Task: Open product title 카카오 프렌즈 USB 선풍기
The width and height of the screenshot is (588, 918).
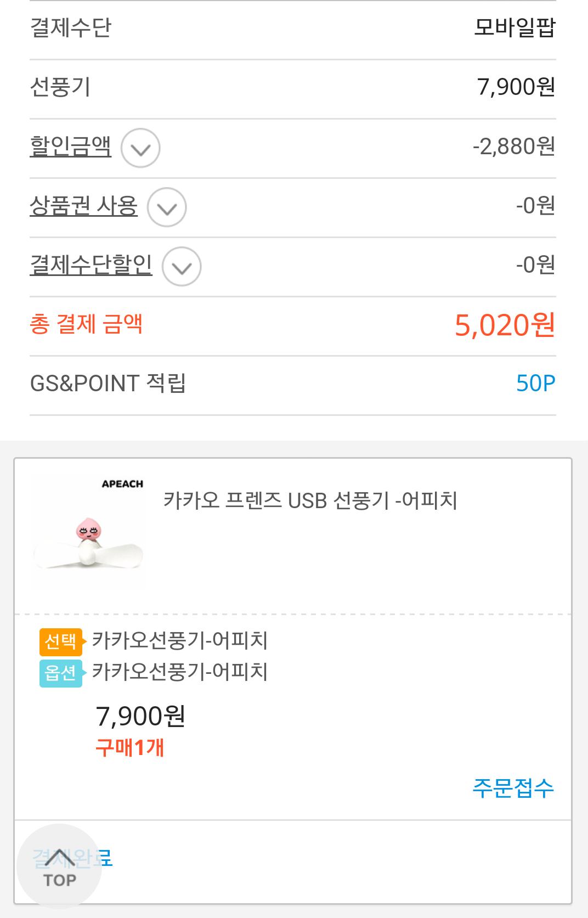Action: click(x=310, y=500)
